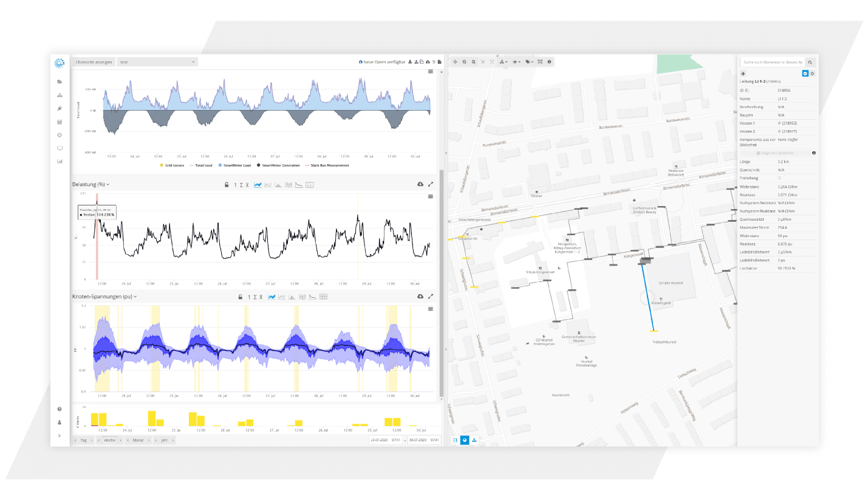Image resolution: width=868 pixels, height=499 pixels.
Task: Open the folder icon in left sidebar
Action: [x=60, y=81]
